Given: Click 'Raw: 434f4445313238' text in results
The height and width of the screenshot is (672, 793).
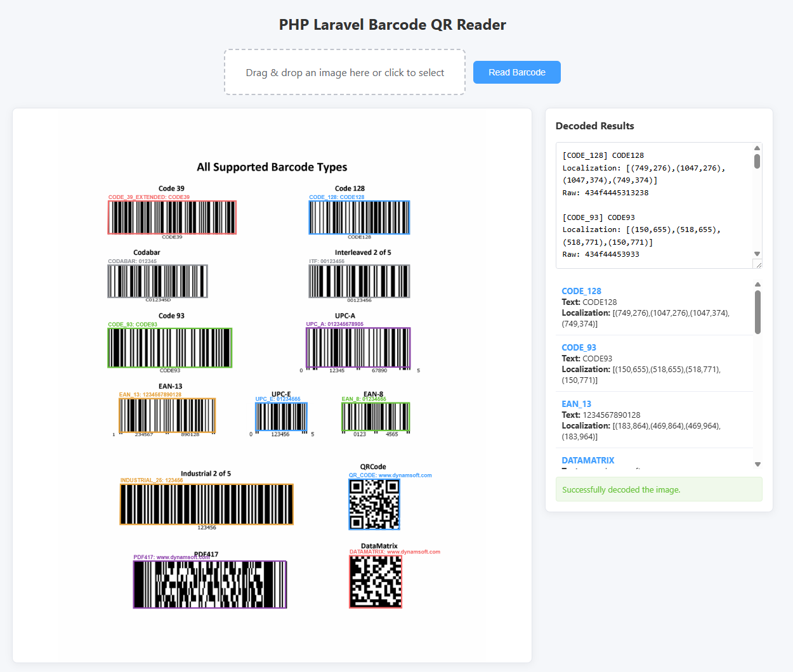Looking at the screenshot, I should (x=605, y=193).
